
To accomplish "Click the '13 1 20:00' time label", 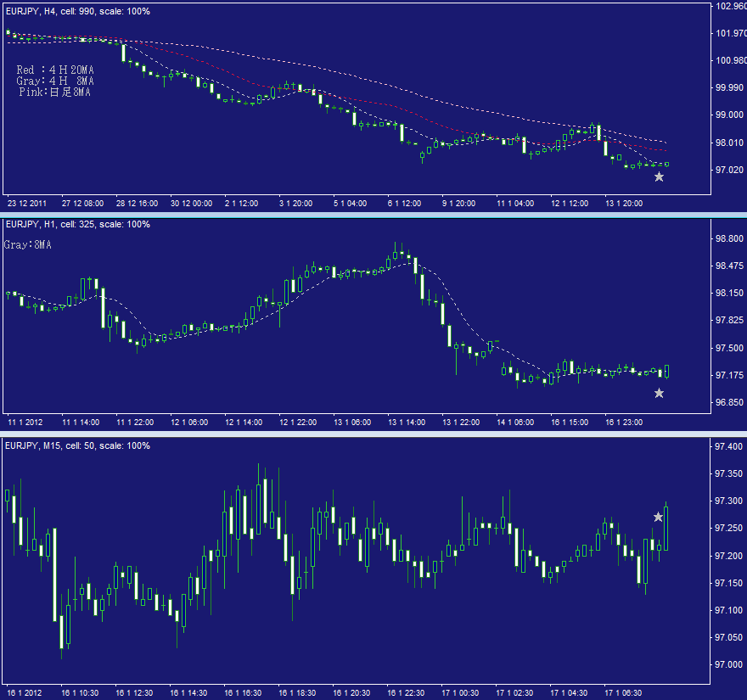I will click(x=624, y=204).
